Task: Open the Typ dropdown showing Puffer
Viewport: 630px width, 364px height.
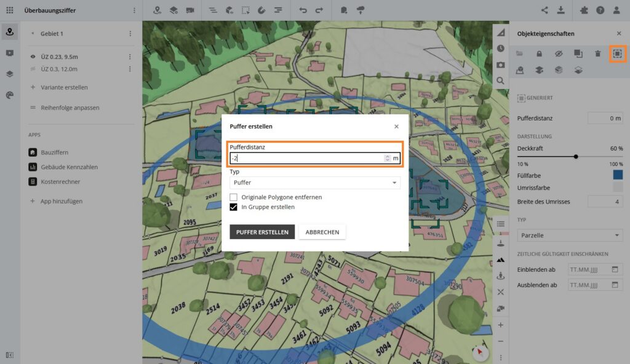Action: [314, 183]
